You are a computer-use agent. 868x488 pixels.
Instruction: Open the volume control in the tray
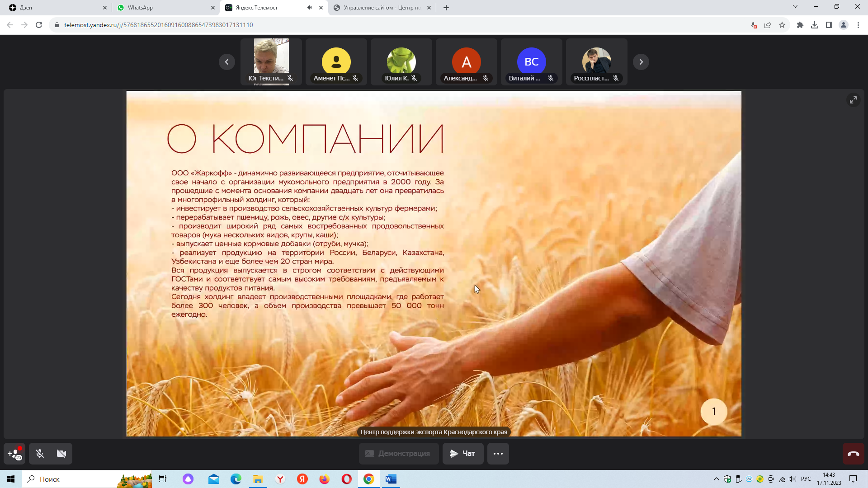tap(792, 479)
